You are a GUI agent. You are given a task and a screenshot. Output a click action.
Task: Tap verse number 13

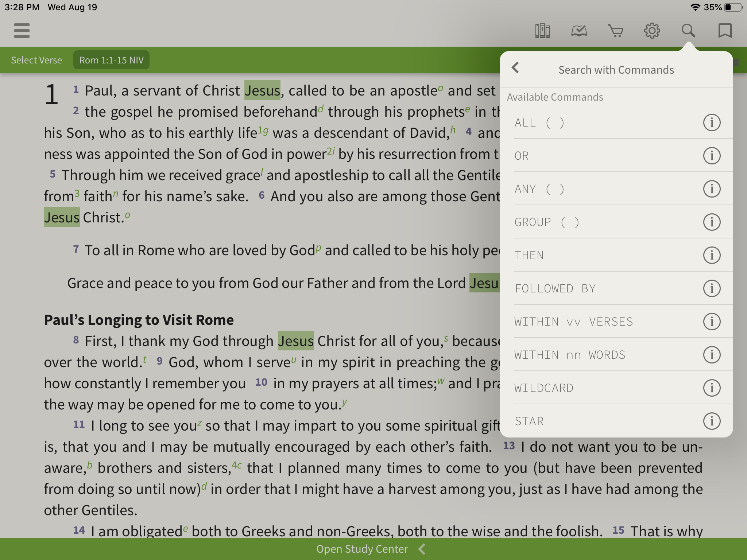pos(509,446)
